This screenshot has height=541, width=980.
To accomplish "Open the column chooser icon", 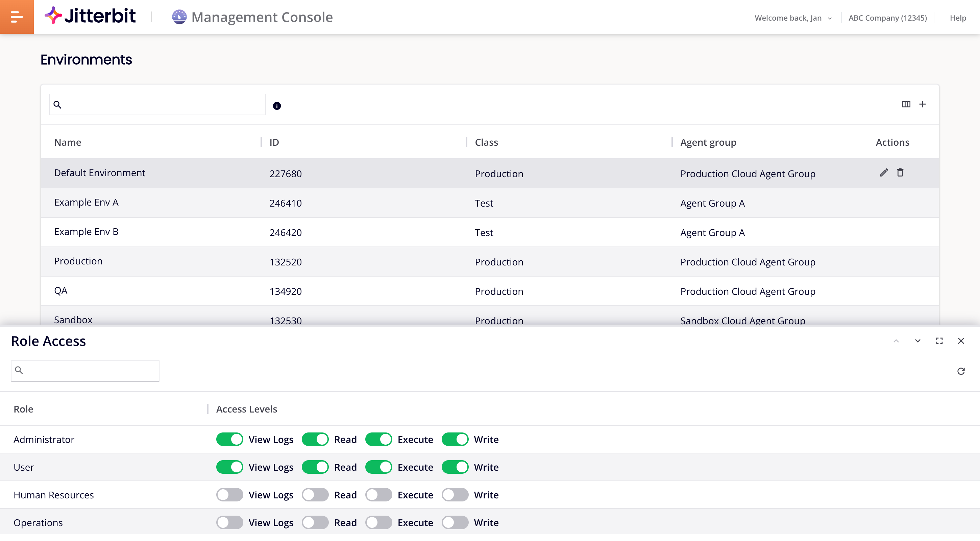I will (906, 104).
